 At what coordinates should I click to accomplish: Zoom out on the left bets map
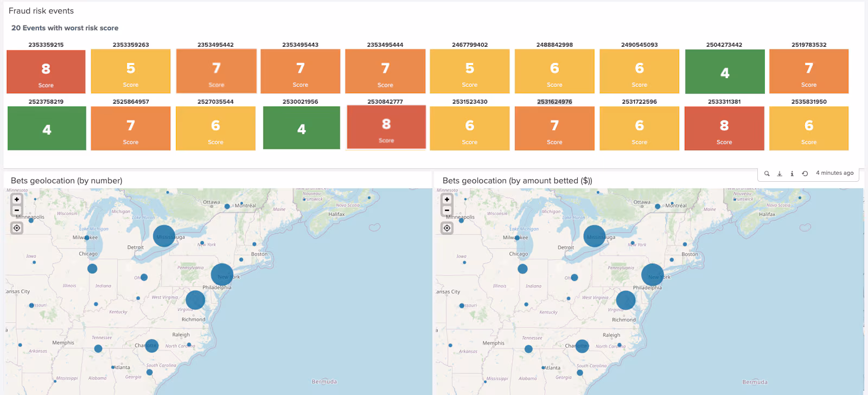(x=17, y=210)
